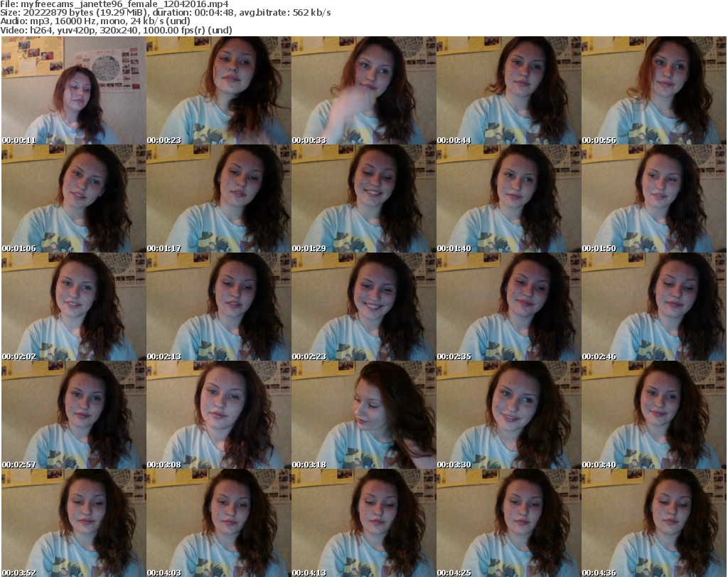
Task: Click the final frame at 00:04:36
Action: coord(653,523)
